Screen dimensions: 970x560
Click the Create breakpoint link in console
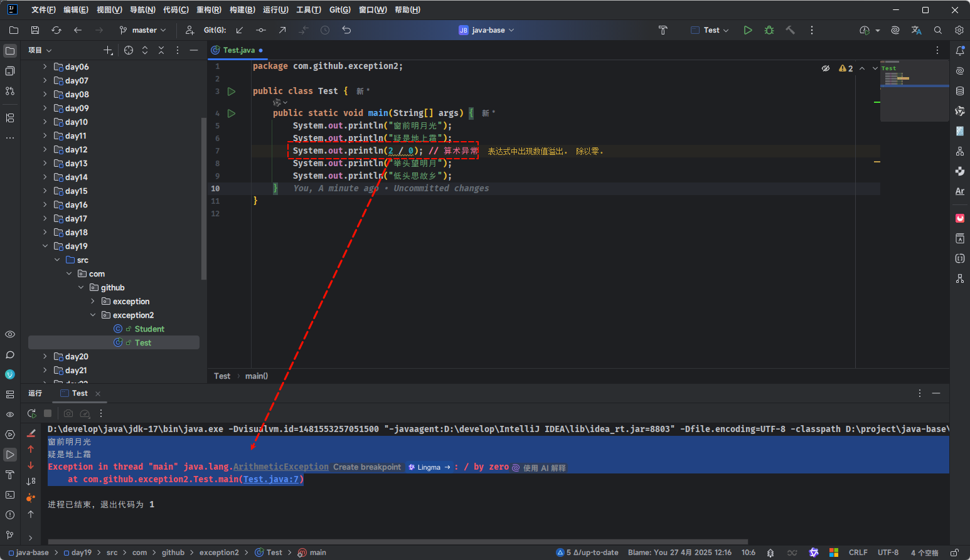tap(367, 467)
